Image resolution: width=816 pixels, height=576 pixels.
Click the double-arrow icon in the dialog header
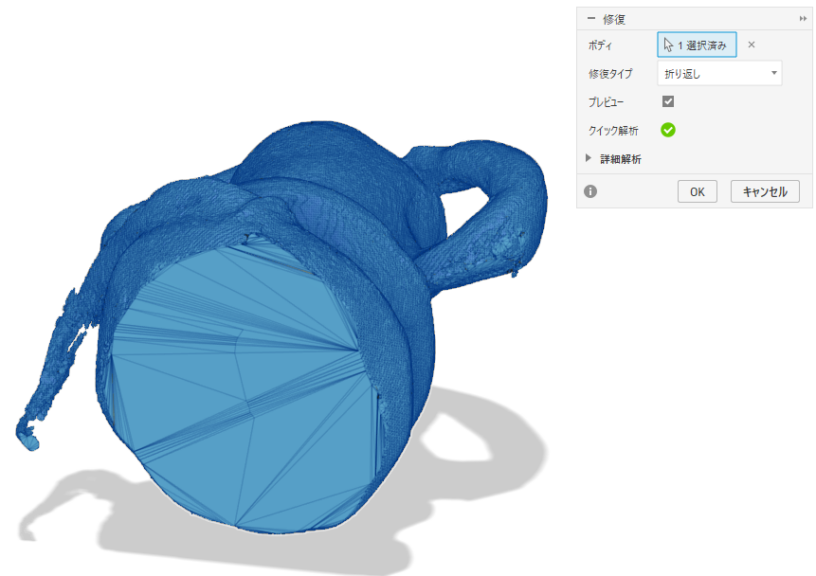(802, 19)
